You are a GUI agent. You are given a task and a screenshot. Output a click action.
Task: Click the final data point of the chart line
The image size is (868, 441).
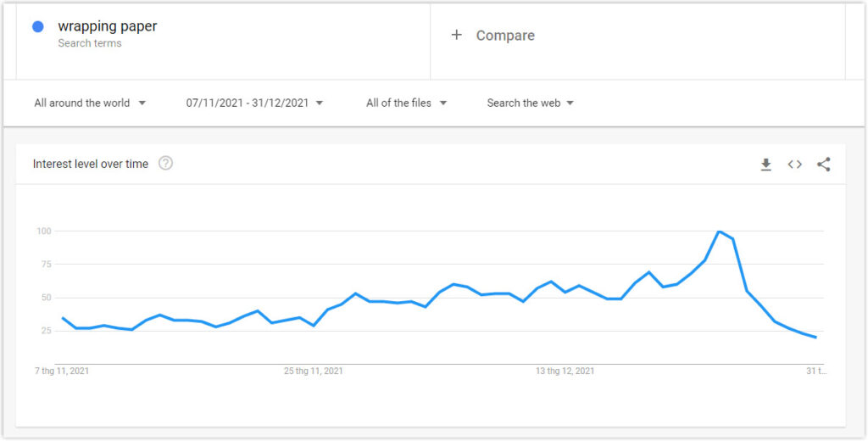pyautogui.click(x=815, y=338)
